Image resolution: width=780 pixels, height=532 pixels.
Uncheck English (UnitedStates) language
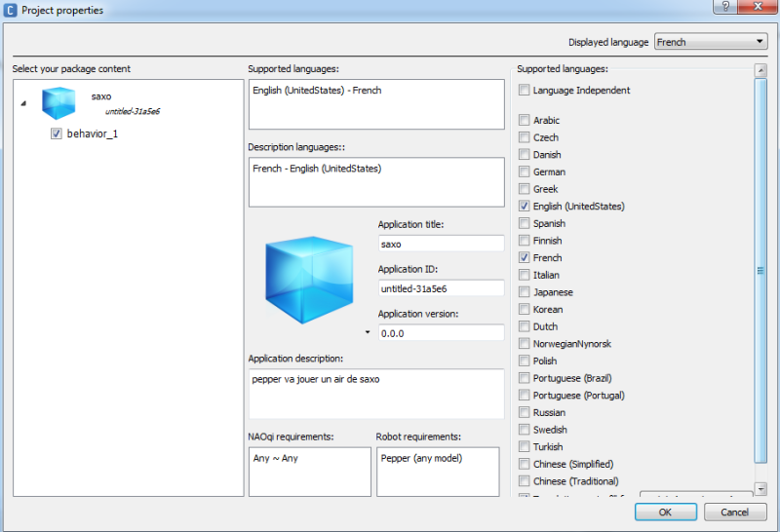click(525, 207)
